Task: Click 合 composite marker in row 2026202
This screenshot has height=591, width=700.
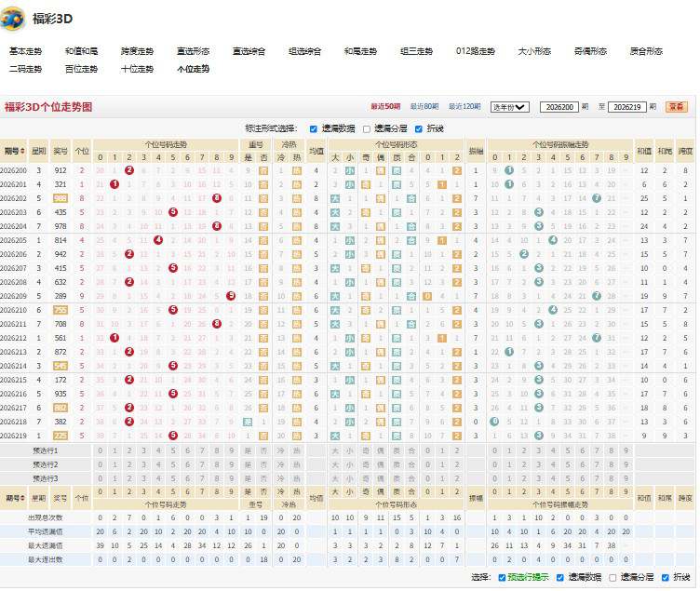Action: (411, 198)
